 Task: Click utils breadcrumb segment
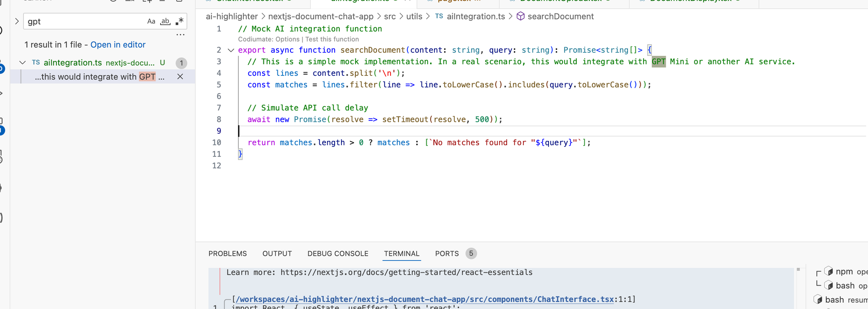(414, 16)
